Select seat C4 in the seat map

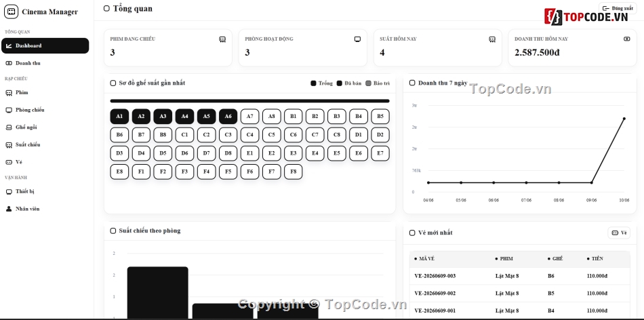[249, 135]
